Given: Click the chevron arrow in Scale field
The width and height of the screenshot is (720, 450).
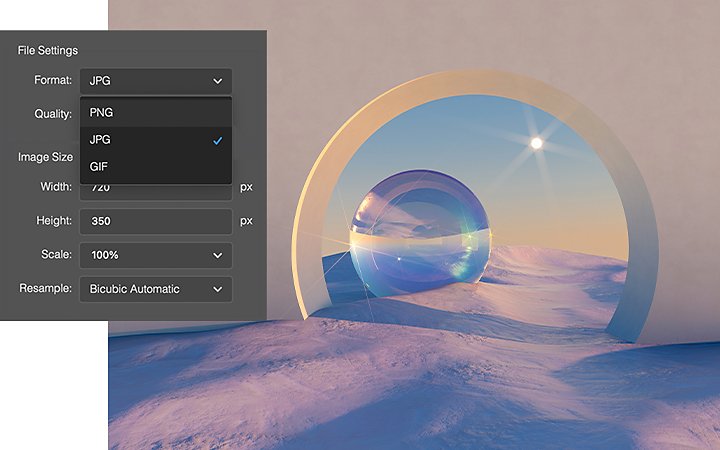Looking at the screenshot, I should tap(218, 255).
